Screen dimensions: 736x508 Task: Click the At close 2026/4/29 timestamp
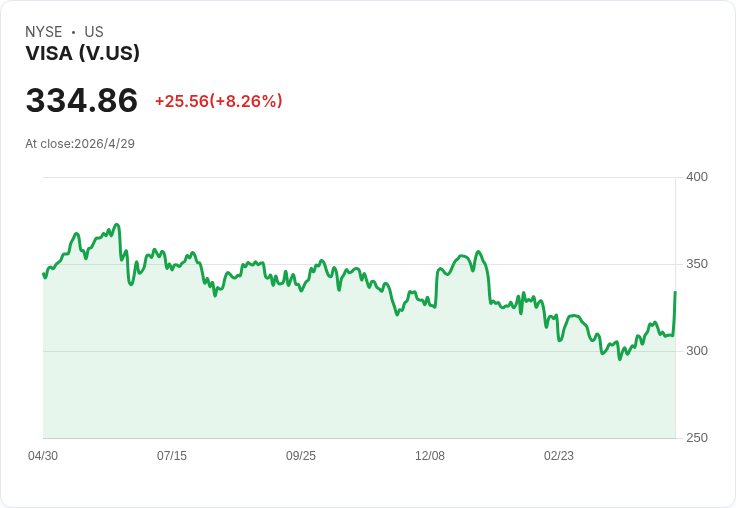(x=80, y=143)
